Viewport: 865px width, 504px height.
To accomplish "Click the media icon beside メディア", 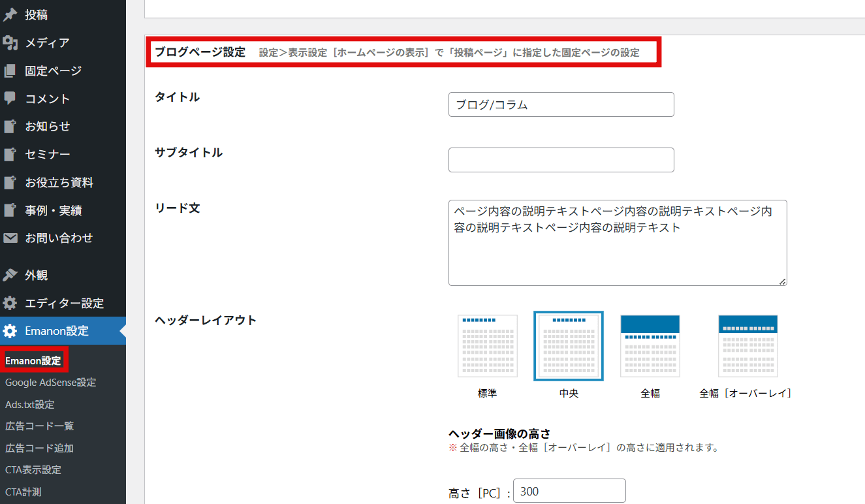I will tap(10, 43).
